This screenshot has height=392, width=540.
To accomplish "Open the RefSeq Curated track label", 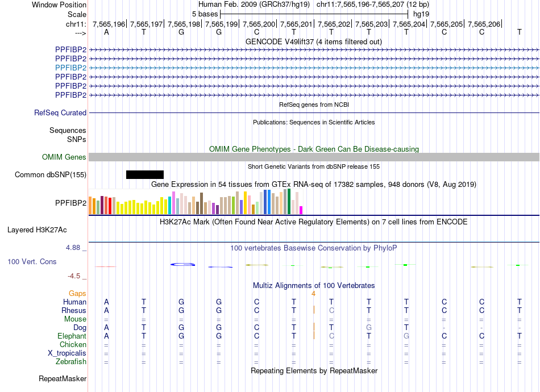I will (x=60, y=112).
